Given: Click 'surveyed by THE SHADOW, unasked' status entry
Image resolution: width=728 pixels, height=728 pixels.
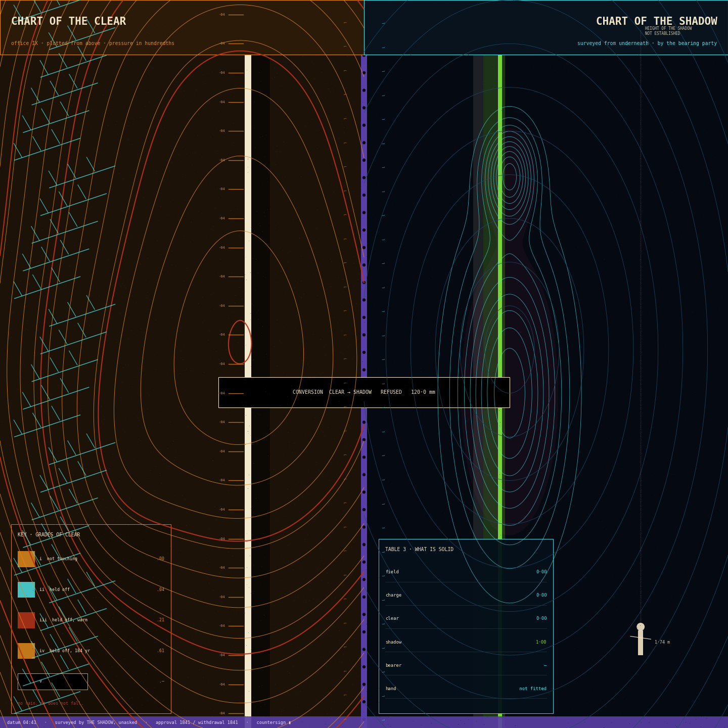Looking at the screenshot, I should [x=96, y=722].
